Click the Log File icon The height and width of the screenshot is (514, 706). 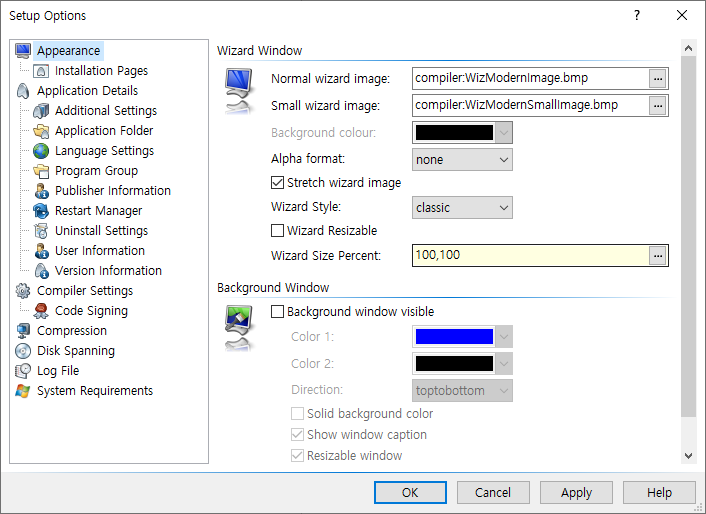23,370
